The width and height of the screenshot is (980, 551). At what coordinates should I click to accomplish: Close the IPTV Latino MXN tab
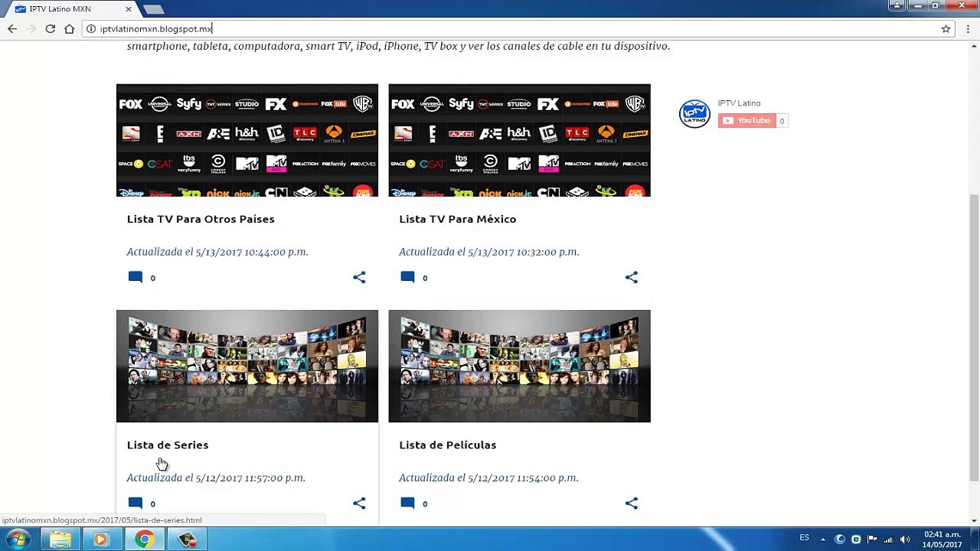click(x=129, y=9)
